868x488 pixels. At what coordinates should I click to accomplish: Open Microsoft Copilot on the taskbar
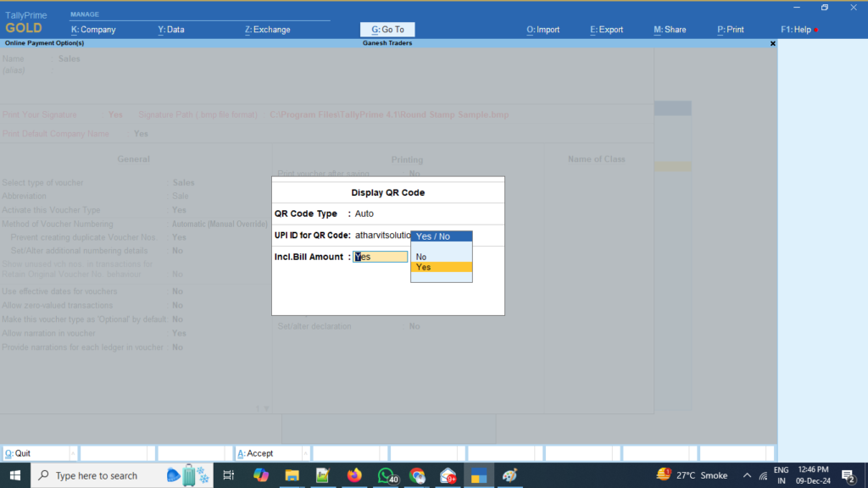tap(261, 474)
